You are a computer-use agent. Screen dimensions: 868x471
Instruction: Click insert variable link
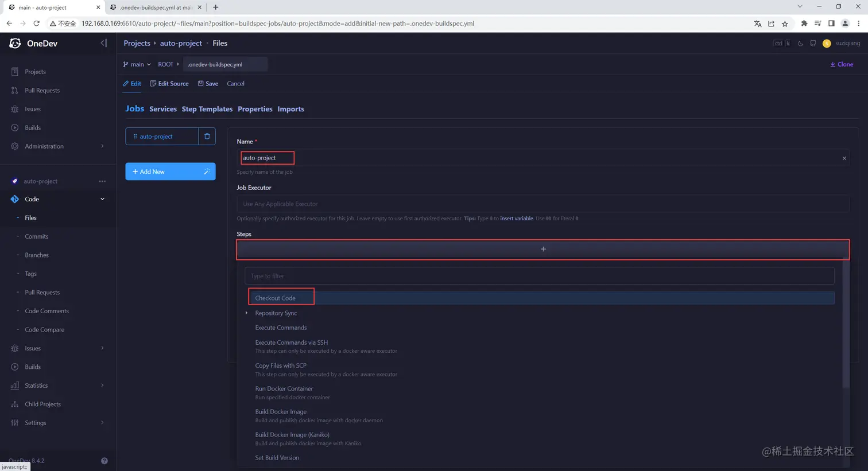coord(517,219)
